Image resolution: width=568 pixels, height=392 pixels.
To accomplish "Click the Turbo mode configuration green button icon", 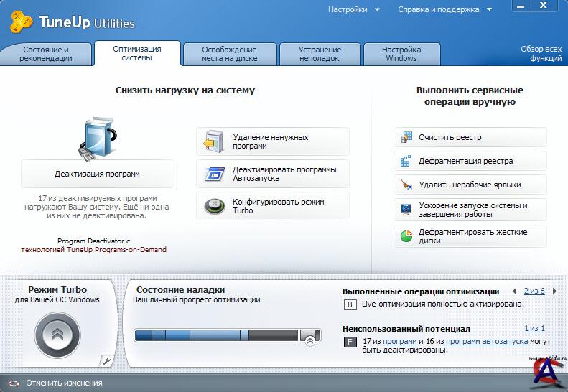I will click(215, 206).
